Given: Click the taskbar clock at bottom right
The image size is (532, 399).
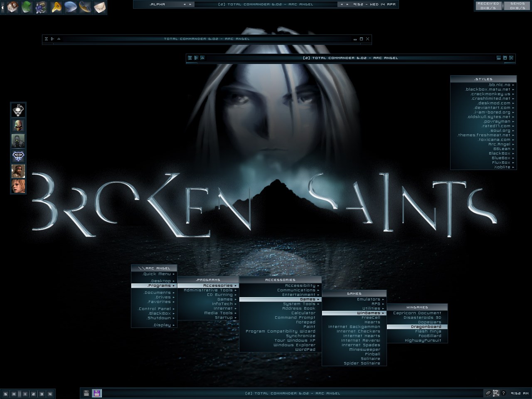Looking at the screenshot, I should [520, 393].
